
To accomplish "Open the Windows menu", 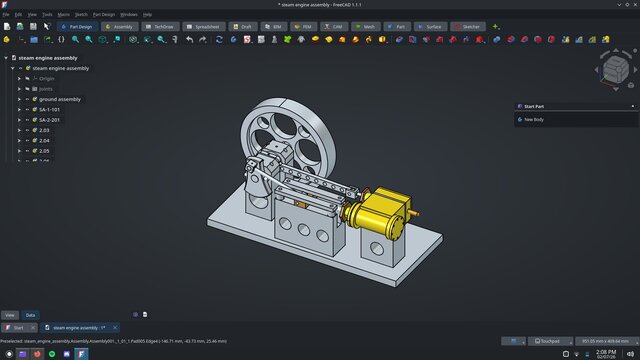I will [x=129, y=15].
